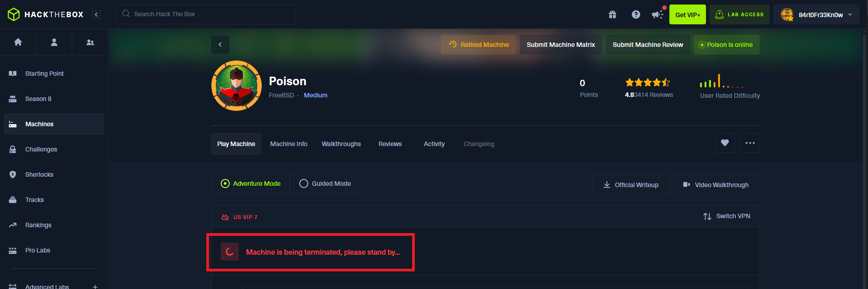The image size is (868, 289).
Task: Select Guided Mode radio option
Action: coord(325,183)
